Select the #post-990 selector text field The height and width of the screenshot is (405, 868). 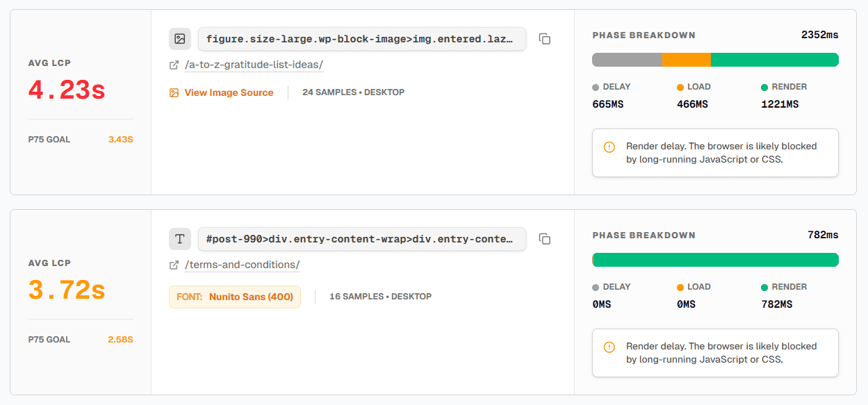tap(361, 239)
